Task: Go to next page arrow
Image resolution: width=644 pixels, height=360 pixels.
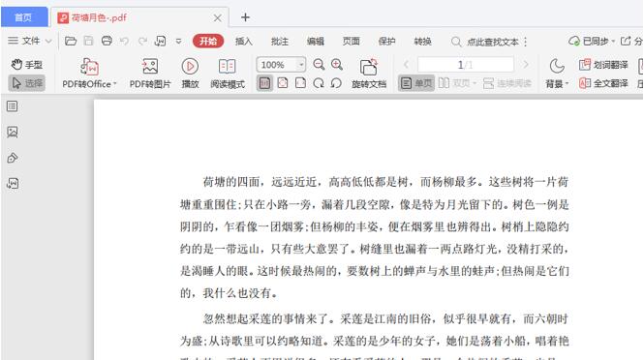Action: click(x=526, y=65)
